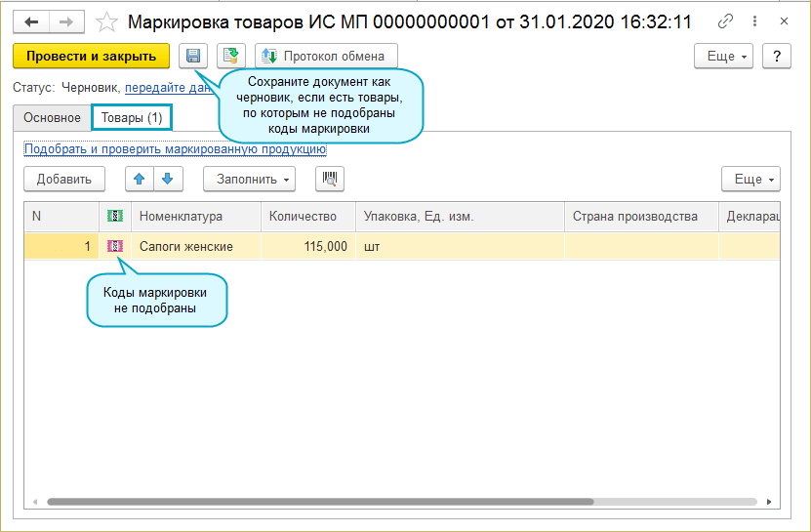Viewport: 811px width, 532px height.
Task: Click Подобрать и проверить маркированную продукцию link
Action: [176, 149]
